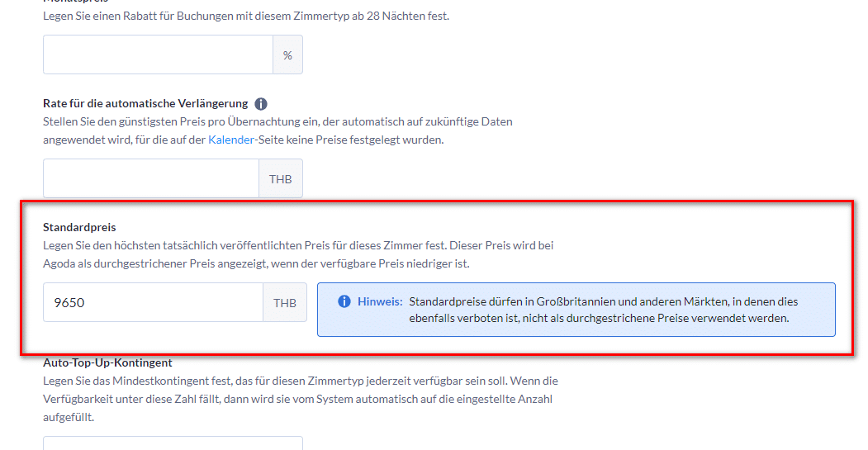The height and width of the screenshot is (450, 868).
Task: Click the Standardpreis heading
Action: [80, 227]
